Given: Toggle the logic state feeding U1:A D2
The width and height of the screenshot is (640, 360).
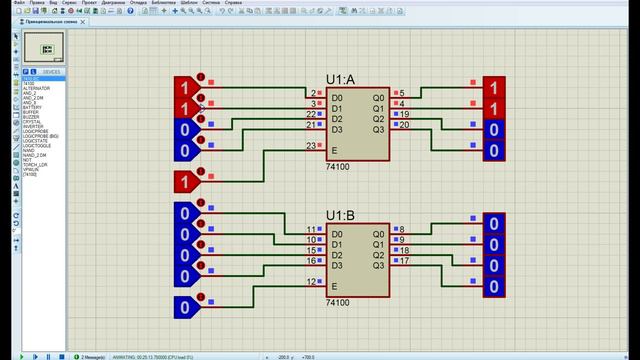Looking at the screenshot, I should 187,129.
